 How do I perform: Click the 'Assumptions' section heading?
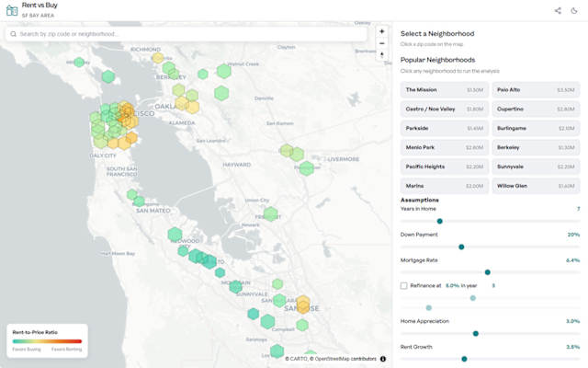(420, 201)
